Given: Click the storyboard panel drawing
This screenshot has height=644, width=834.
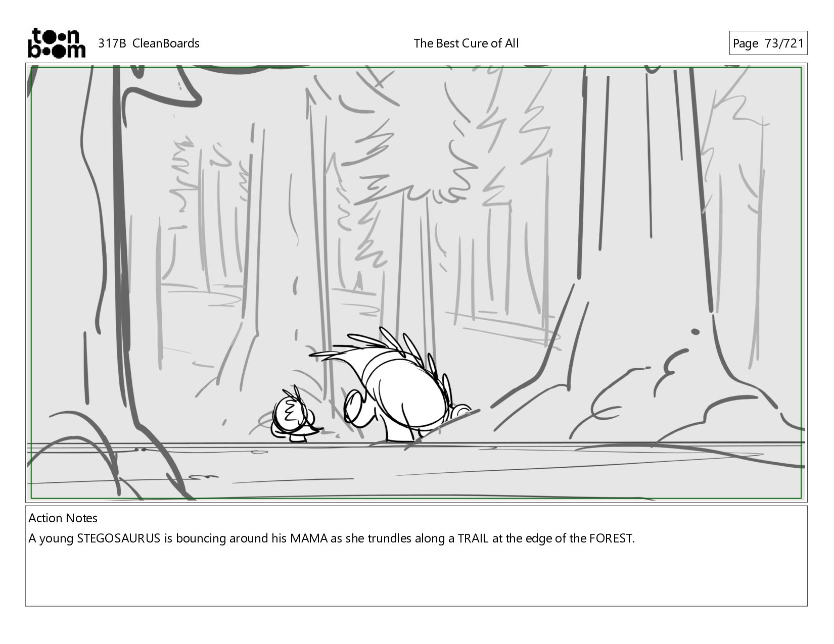Looking at the screenshot, I should [416, 283].
